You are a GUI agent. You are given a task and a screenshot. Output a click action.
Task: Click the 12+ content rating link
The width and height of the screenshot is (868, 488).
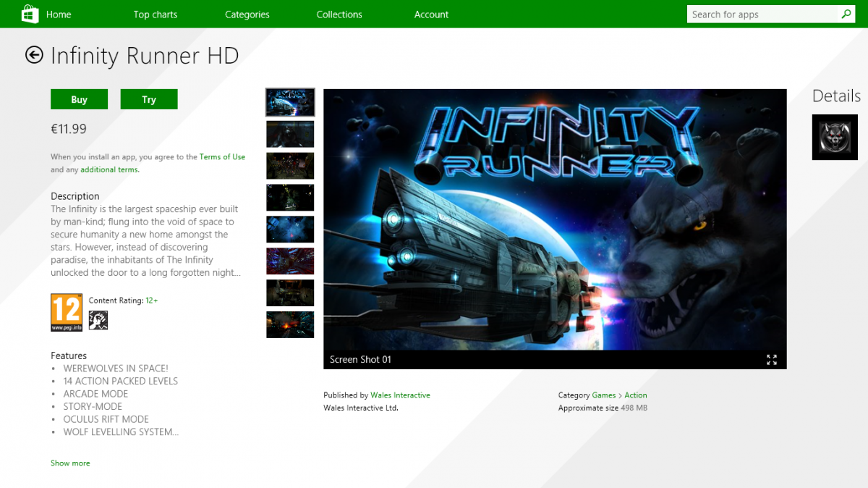coord(152,300)
